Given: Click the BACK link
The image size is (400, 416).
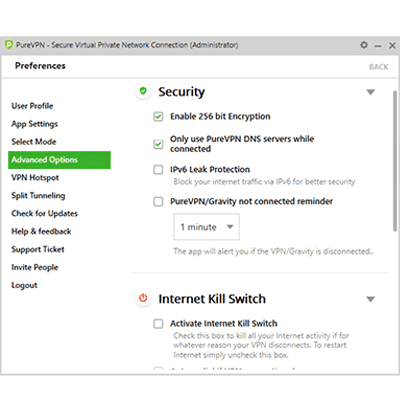Looking at the screenshot, I should (379, 67).
